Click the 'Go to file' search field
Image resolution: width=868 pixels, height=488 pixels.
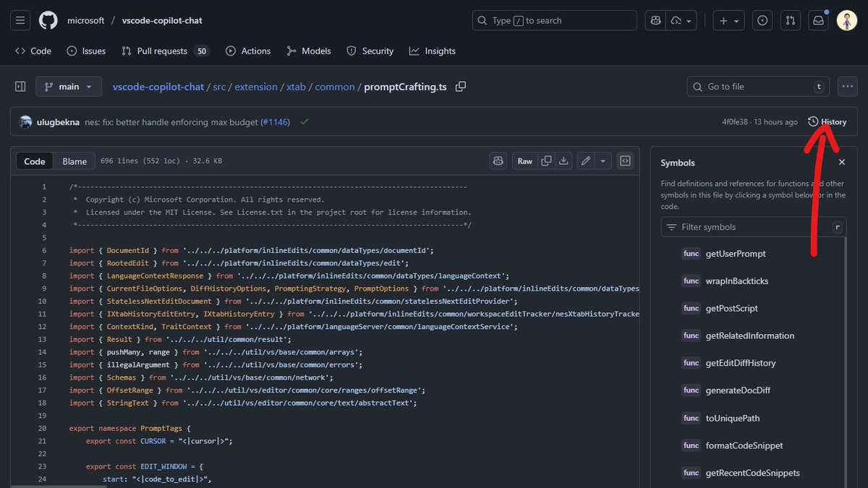tap(757, 87)
